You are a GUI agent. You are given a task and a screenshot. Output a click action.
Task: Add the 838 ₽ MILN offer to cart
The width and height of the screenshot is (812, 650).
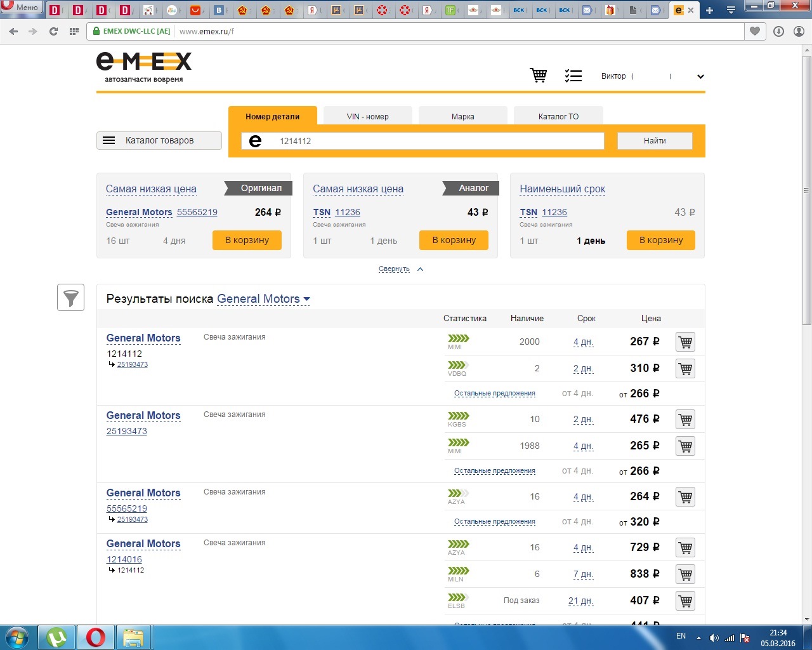point(685,574)
